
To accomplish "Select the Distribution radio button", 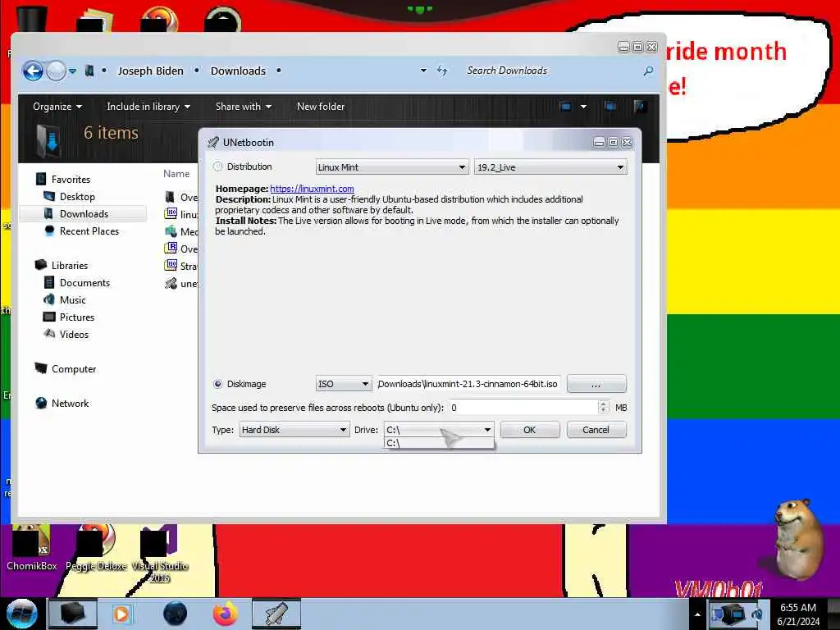I will (217, 167).
